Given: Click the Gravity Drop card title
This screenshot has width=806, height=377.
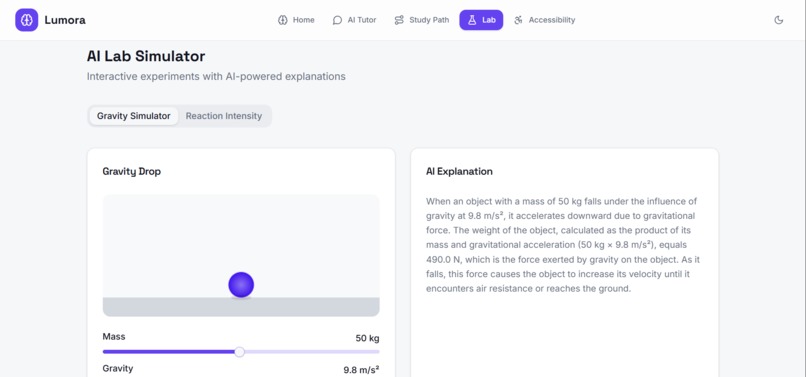Looking at the screenshot, I should (132, 172).
